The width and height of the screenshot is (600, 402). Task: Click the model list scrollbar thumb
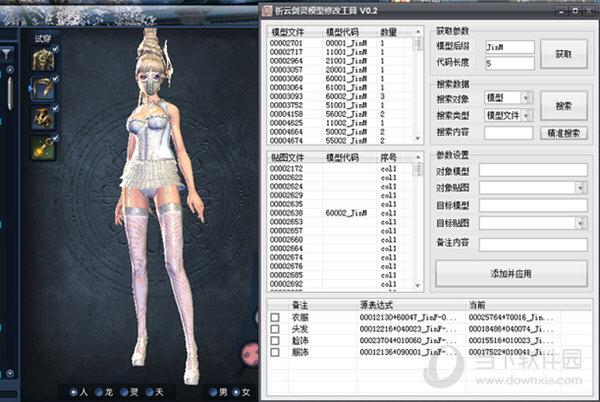(x=418, y=44)
